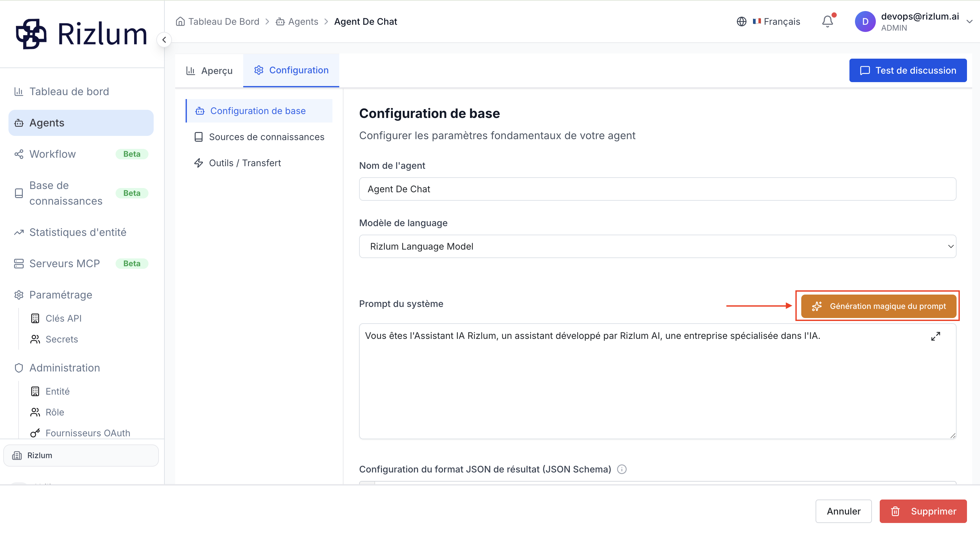Select the Configuration tab
Screen dimensions: 980x537
291,70
